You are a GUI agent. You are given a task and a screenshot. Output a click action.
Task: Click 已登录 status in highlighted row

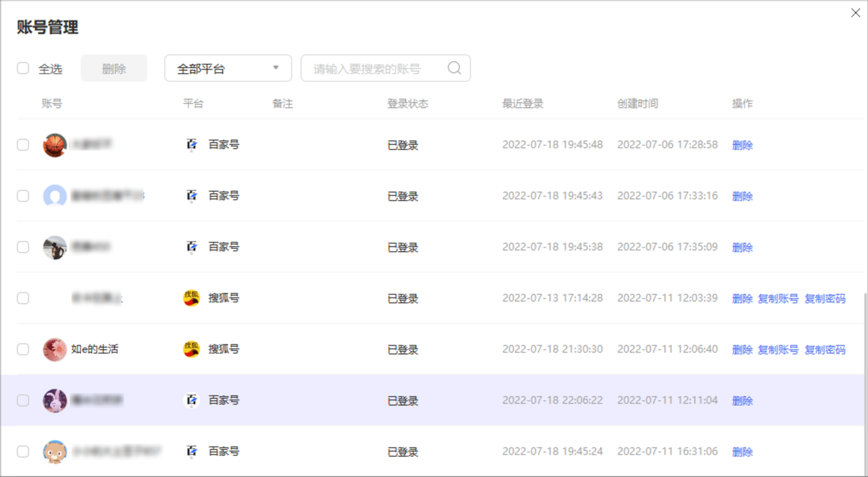403,400
